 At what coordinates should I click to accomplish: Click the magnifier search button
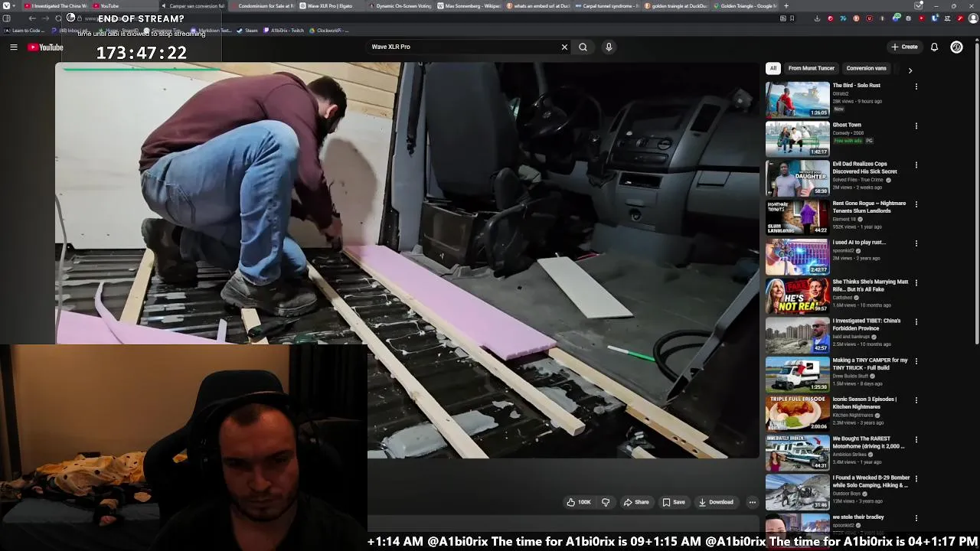583,47
